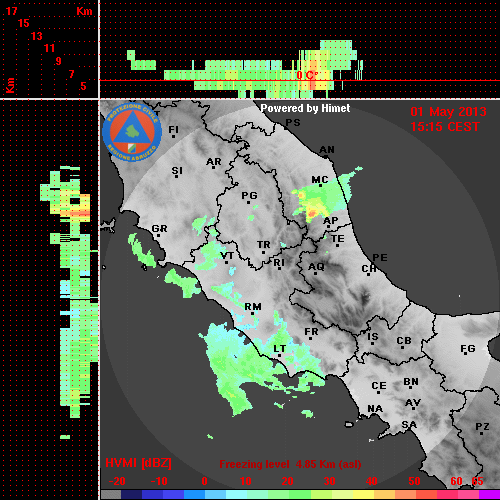Select the time stamp '15:15 CEST'
Image resolution: width=500 pixels, height=500 pixels.
445,127
